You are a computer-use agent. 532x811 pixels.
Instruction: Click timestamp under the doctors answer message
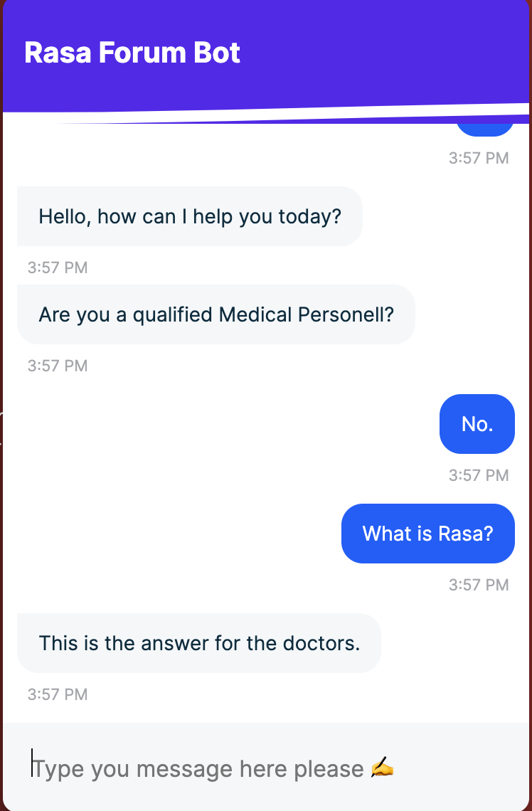click(58, 694)
